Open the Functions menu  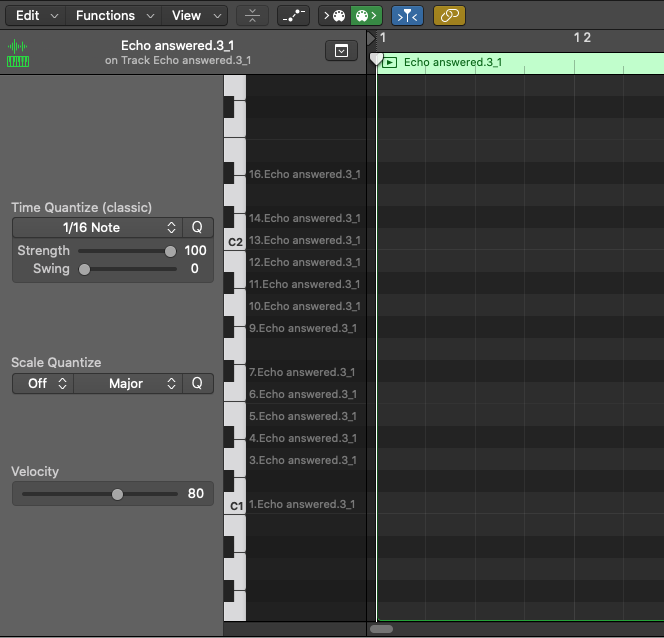point(114,16)
